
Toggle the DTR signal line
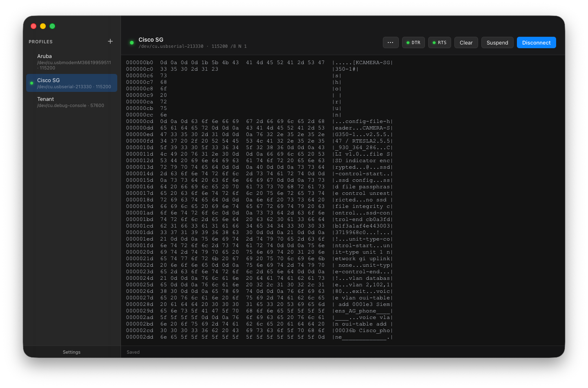[414, 42]
